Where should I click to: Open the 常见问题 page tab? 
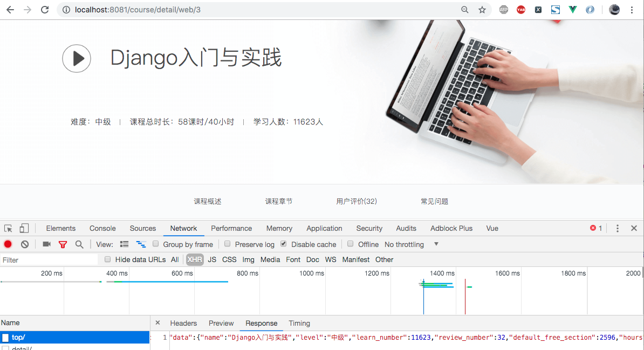435,201
